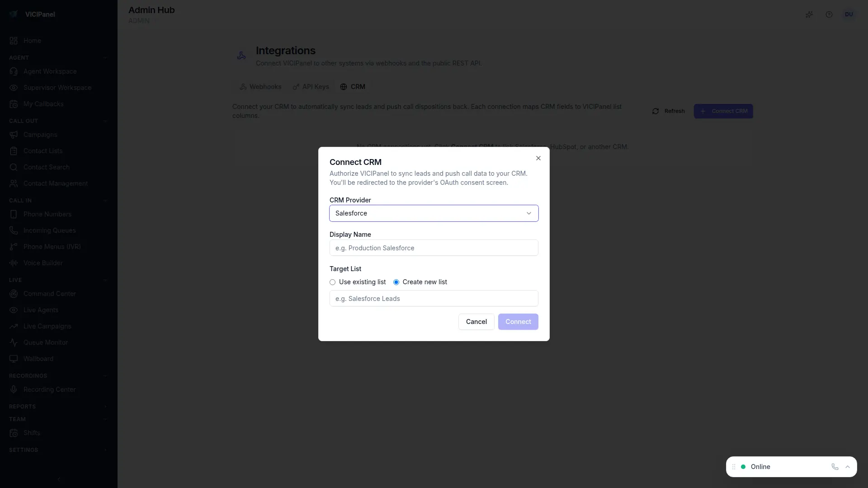Collapse the CALL OUT sidebar section
The height and width of the screenshot is (488, 868).
pos(105,121)
